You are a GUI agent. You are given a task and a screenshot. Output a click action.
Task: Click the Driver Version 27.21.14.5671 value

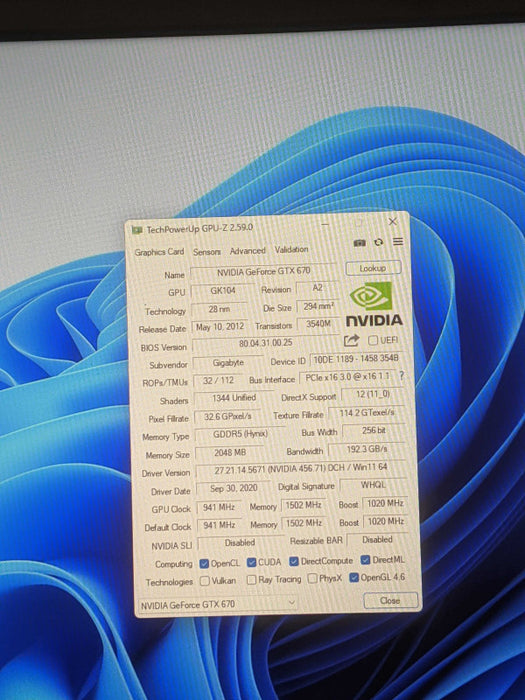(x=301, y=469)
